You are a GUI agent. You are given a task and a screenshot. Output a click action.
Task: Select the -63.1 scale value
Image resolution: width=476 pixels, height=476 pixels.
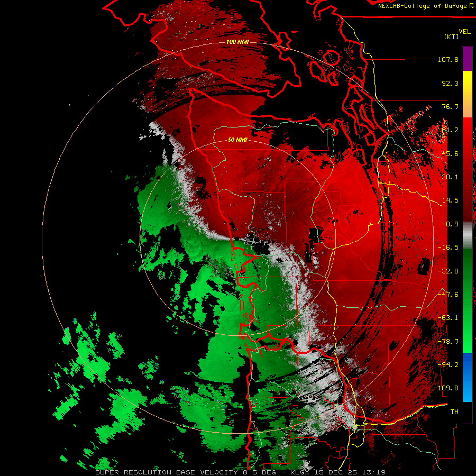(448, 318)
